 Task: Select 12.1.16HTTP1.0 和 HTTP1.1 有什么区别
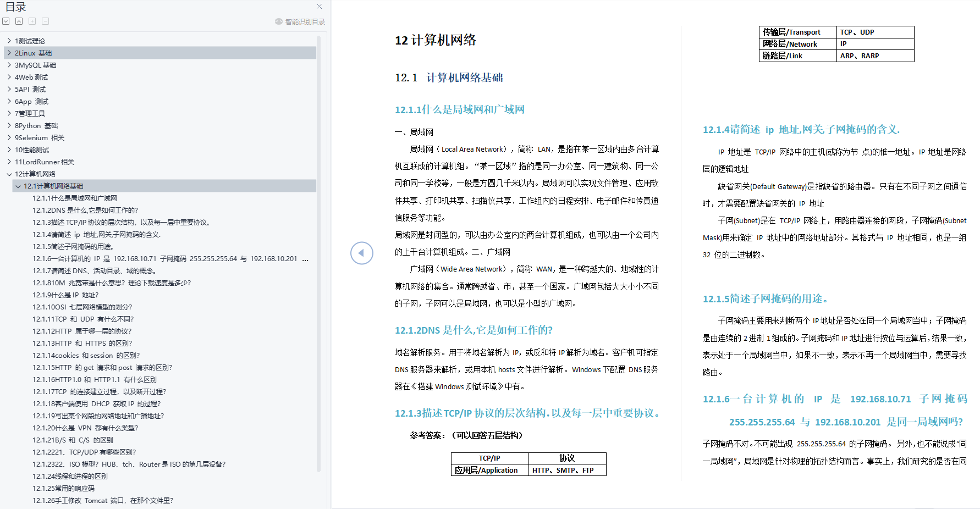pyautogui.click(x=95, y=379)
